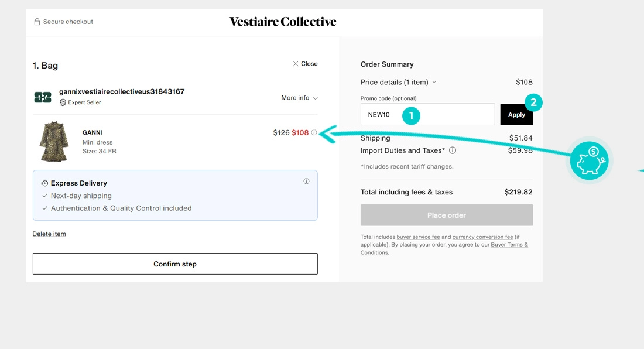Apply the NEW10 promo code
The image size is (644, 349).
click(516, 115)
